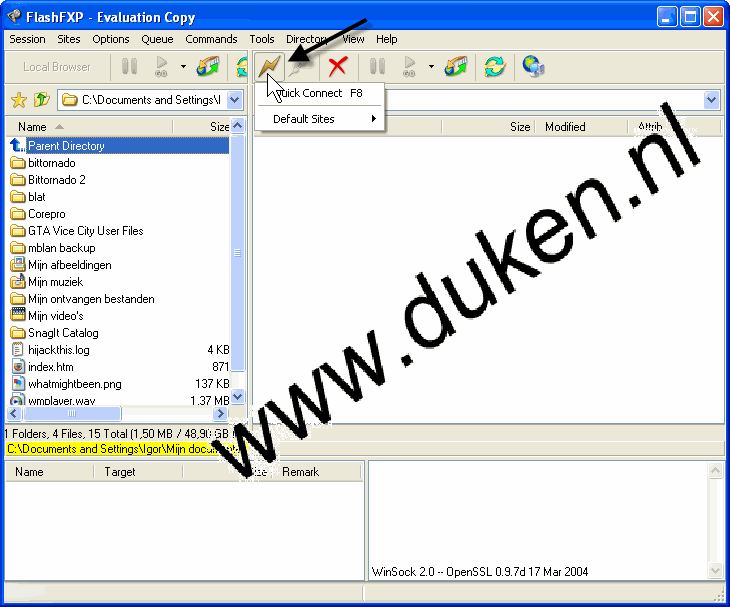This screenshot has height=607, width=730.
Task: Click the right pane transfer queue globe icon
Action: (x=456, y=66)
